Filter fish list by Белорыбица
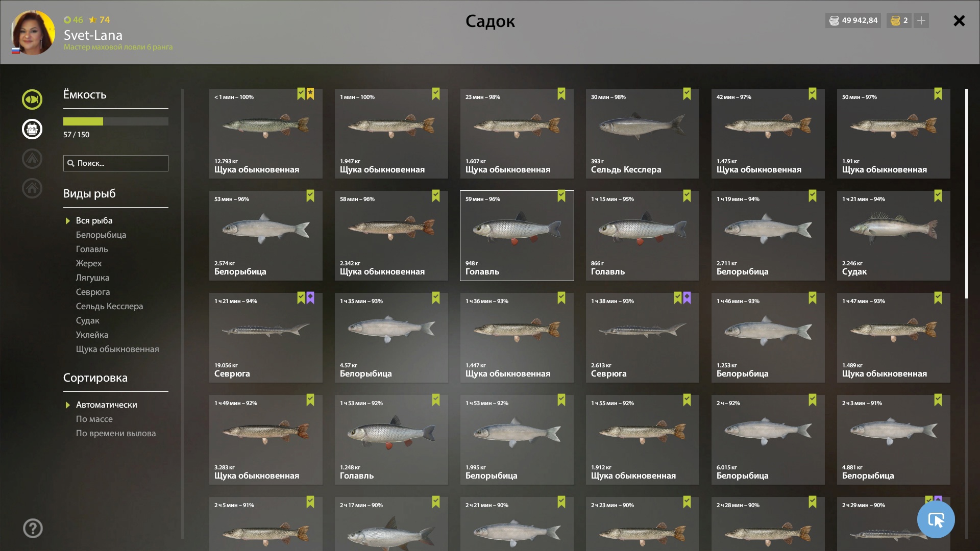The image size is (980, 551). click(101, 235)
